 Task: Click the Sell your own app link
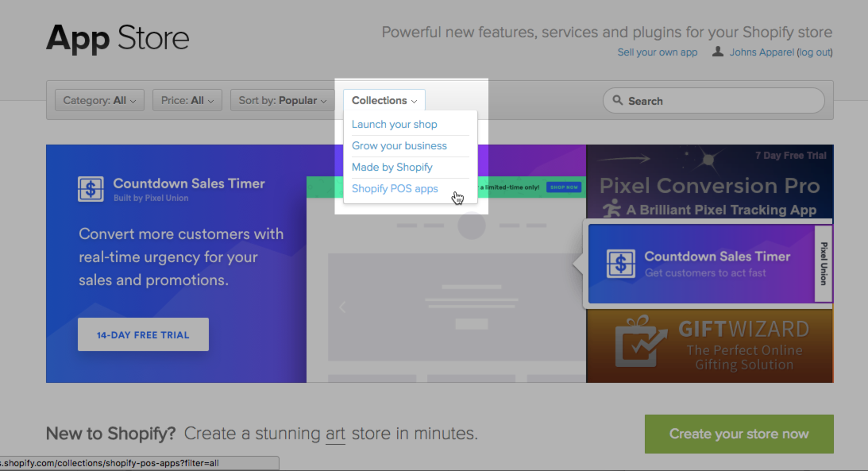(657, 52)
